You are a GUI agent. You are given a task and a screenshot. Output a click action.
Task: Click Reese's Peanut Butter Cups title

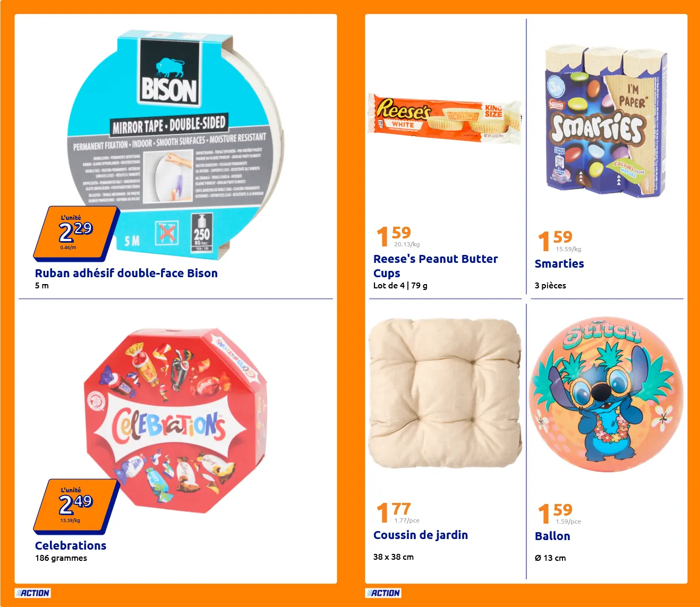coord(436,266)
